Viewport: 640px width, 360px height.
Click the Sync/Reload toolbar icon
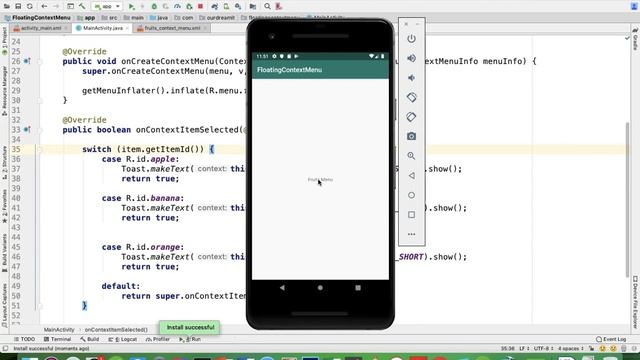click(x=30, y=7)
